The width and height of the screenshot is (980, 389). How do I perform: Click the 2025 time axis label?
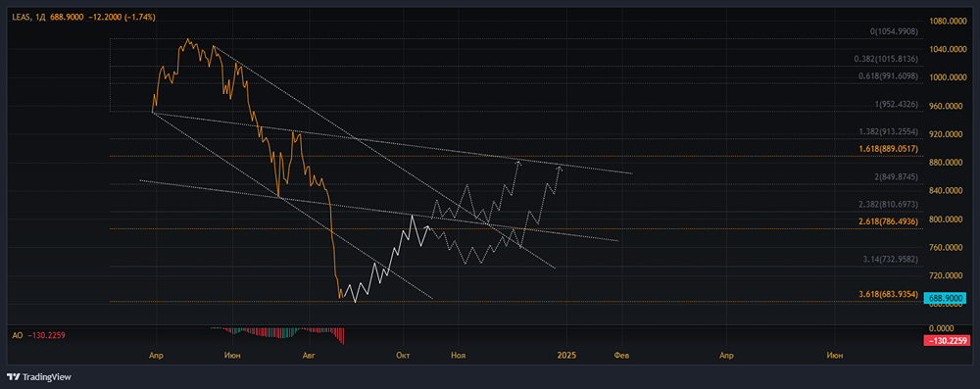tap(566, 356)
